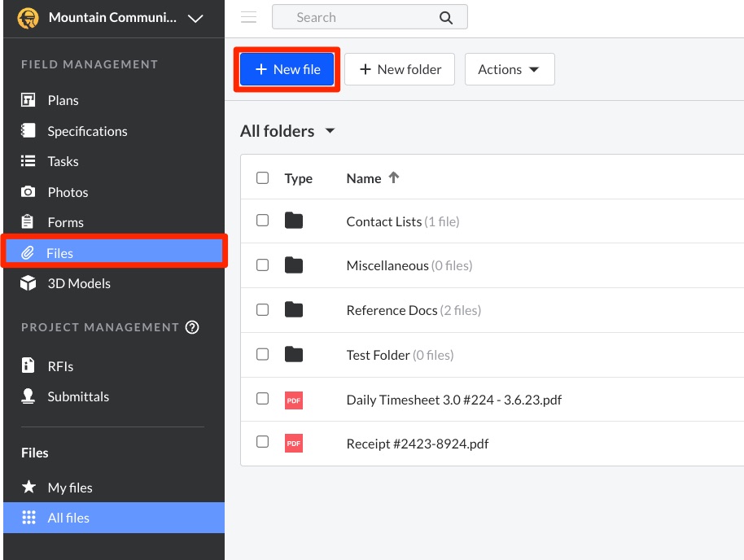Open Receipt #2423-8924.pdf
Screen dimensions: 744x560
[x=418, y=444]
